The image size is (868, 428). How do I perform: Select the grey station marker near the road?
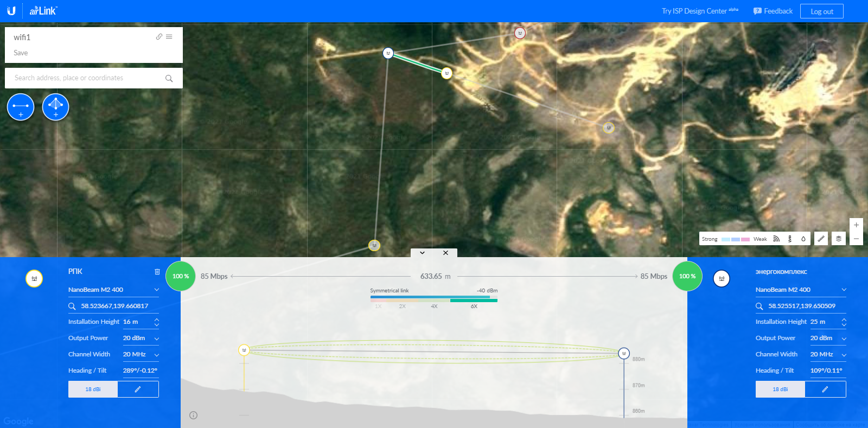point(609,128)
